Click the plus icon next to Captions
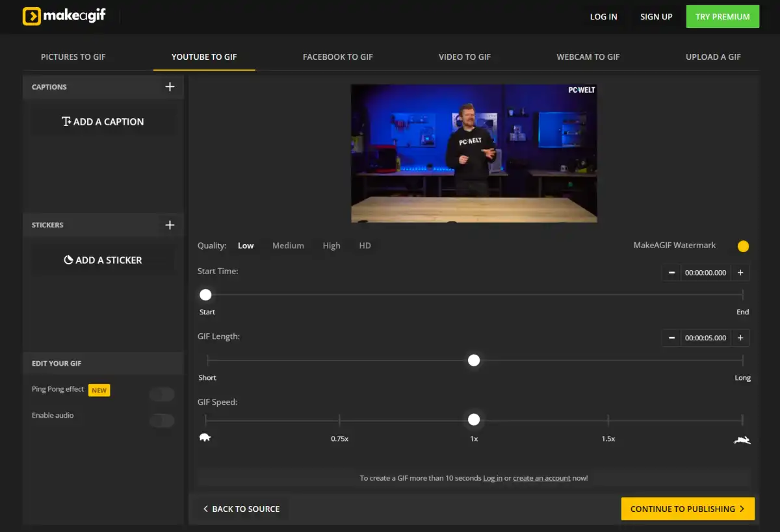The height and width of the screenshot is (532, 780). pyautogui.click(x=170, y=87)
